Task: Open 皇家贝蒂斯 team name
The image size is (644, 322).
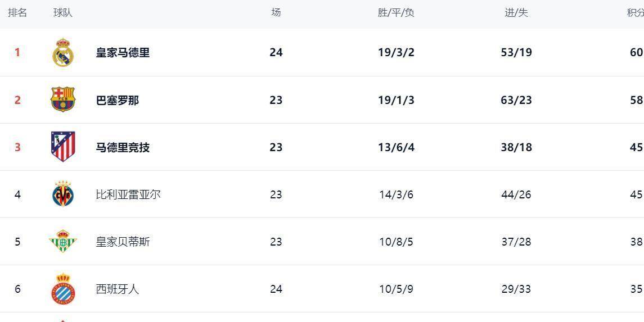Action: click(x=123, y=242)
